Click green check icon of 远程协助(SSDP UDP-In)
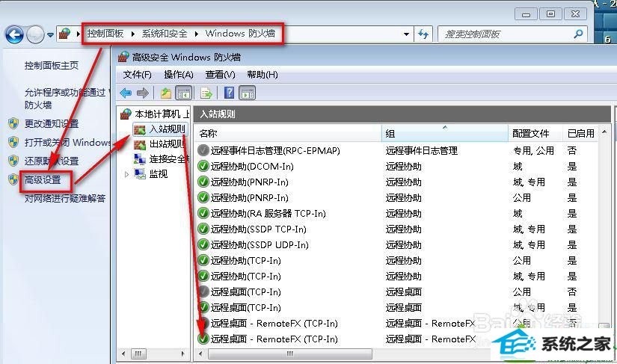Viewport: 617px width, 364px height. (x=203, y=244)
